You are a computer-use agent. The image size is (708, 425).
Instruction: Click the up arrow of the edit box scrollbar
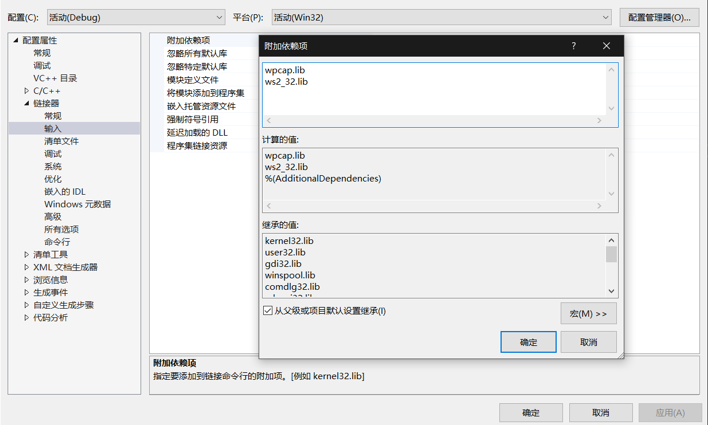(611, 70)
